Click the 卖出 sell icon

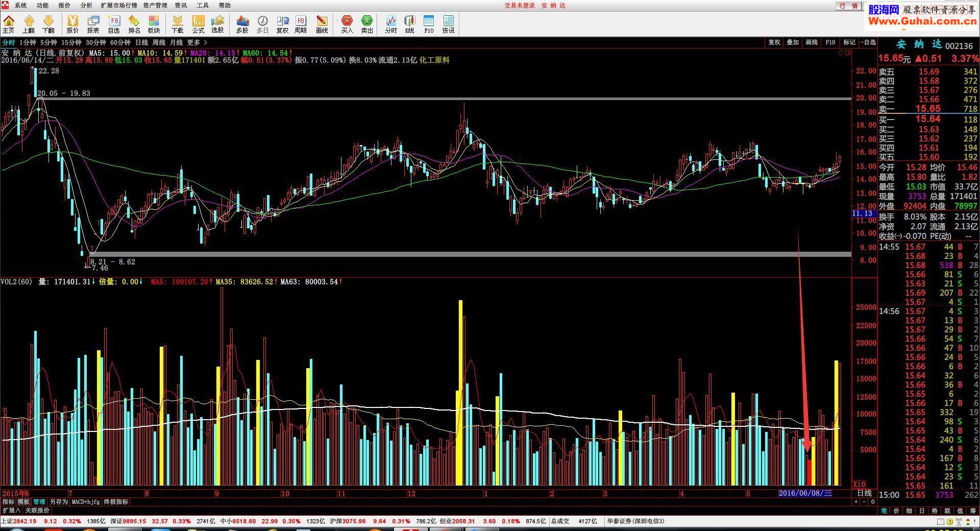tap(367, 24)
